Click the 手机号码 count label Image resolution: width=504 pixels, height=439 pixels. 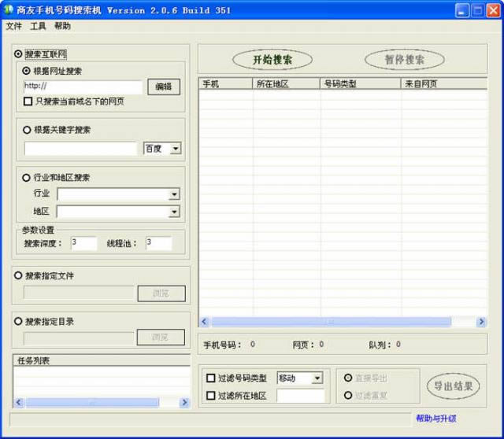coord(222,345)
